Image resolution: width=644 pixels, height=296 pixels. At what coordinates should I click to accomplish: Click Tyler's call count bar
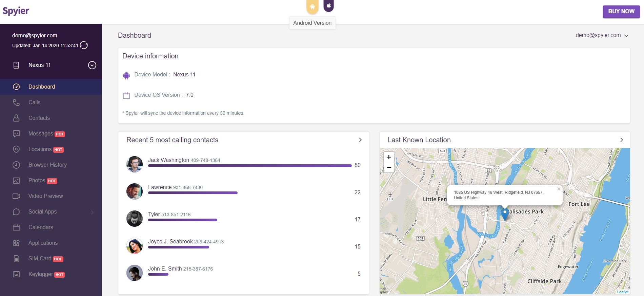[x=183, y=220]
